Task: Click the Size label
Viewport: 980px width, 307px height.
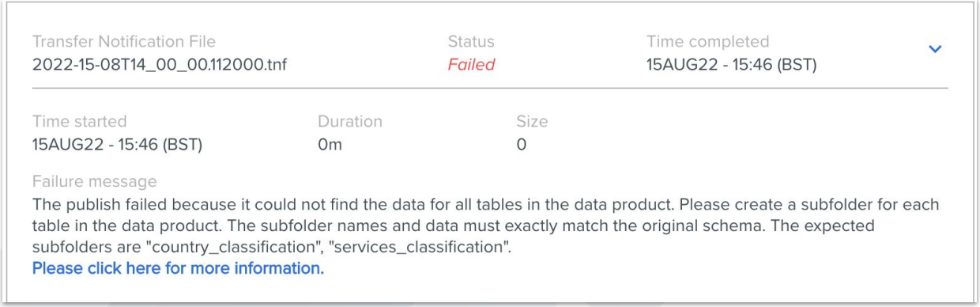Action: click(532, 122)
